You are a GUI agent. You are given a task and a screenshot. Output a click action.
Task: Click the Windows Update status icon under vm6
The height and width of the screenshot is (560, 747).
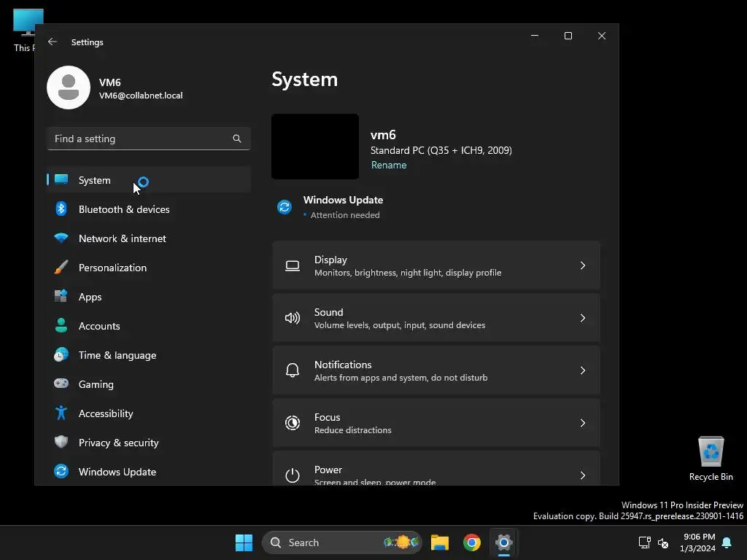[285, 207]
